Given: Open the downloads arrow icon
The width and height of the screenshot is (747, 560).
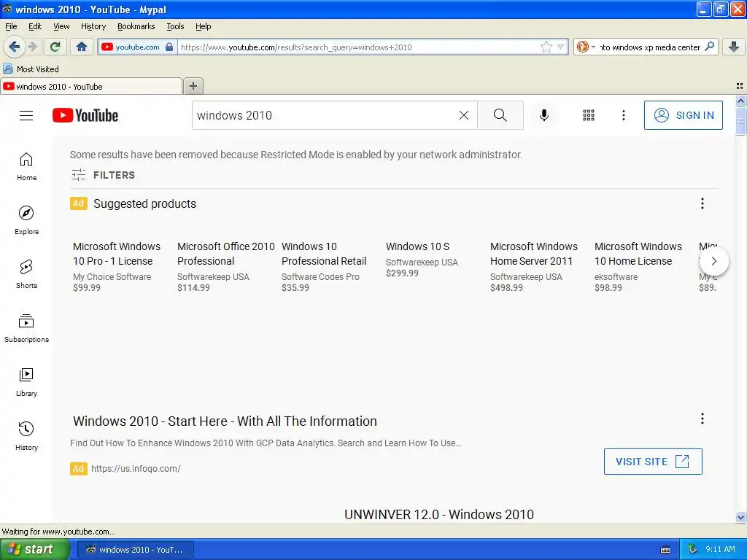Looking at the screenshot, I should [x=734, y=47].
